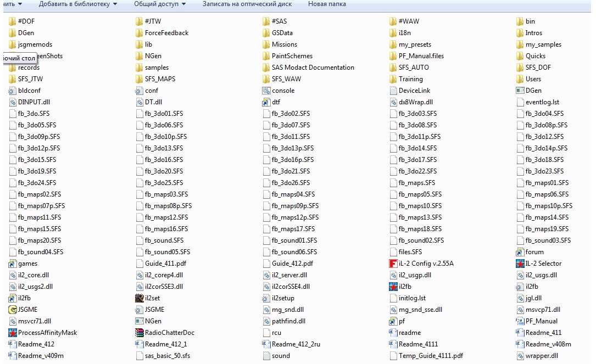
Task: Select the il2set application icon
Action: (x=139, y=298)
